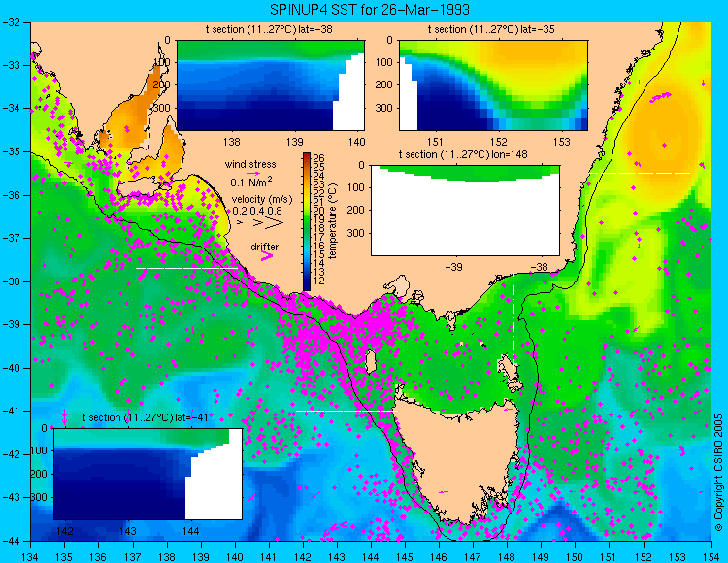The width and height of the screenshot is (728, 563).
Task: Open the lon=148 temperature section inset plot
Action: (465, 211)
